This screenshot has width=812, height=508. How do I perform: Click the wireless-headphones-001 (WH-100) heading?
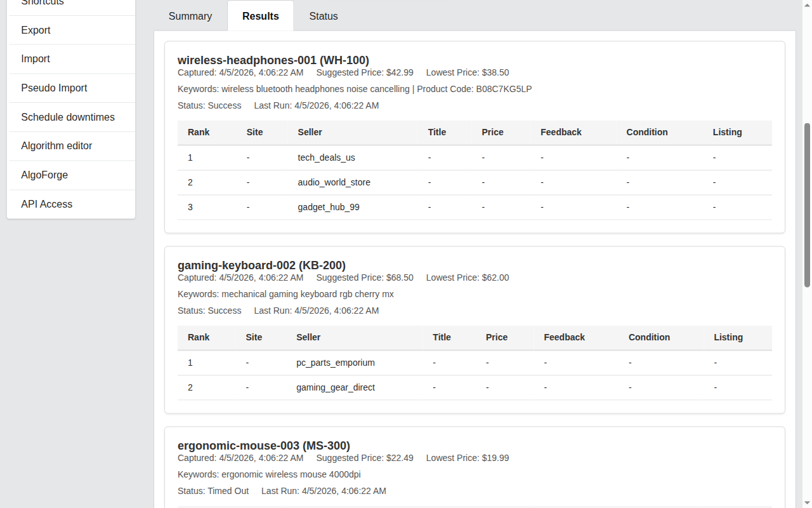(273, 60)
